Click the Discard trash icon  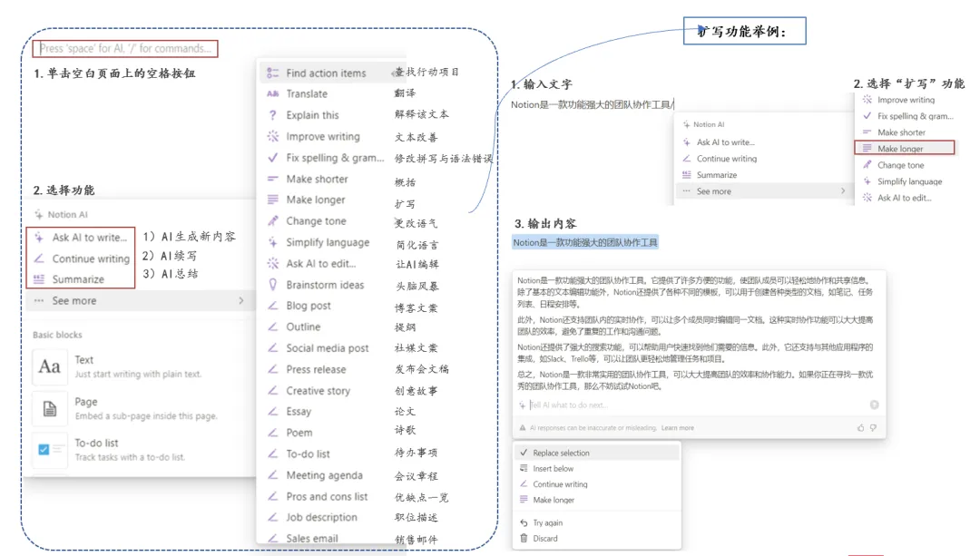click(524, 538)
